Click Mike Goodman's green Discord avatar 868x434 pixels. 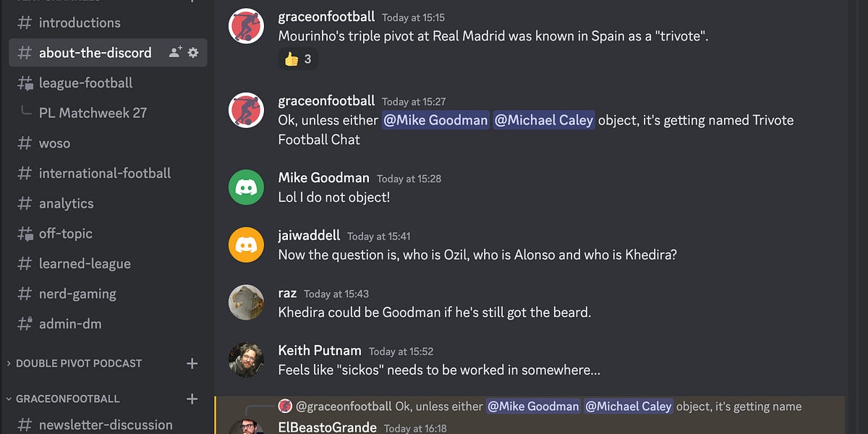[246, 187]
